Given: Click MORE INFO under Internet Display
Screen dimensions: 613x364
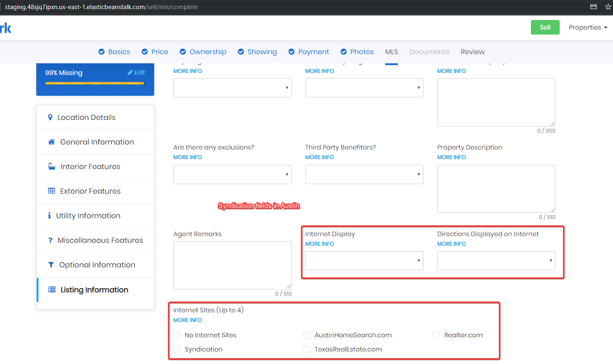Looking at the screenshot, I should tap(320, 244).
